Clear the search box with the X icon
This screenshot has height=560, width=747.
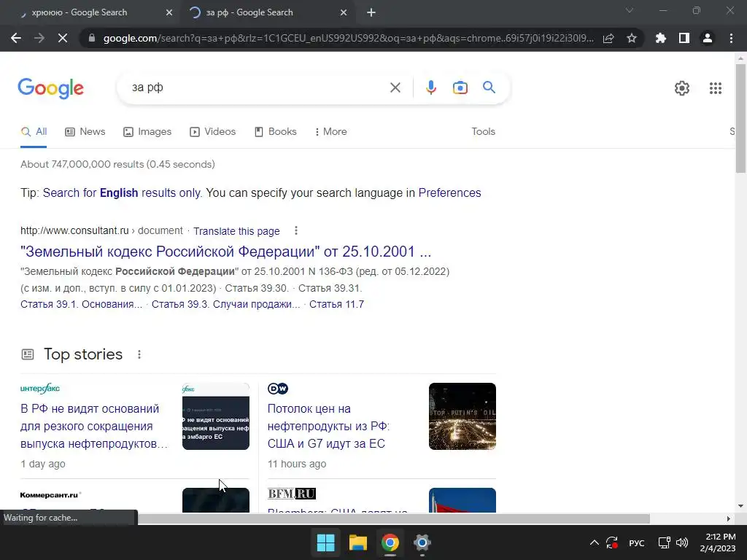coord(395,87)
